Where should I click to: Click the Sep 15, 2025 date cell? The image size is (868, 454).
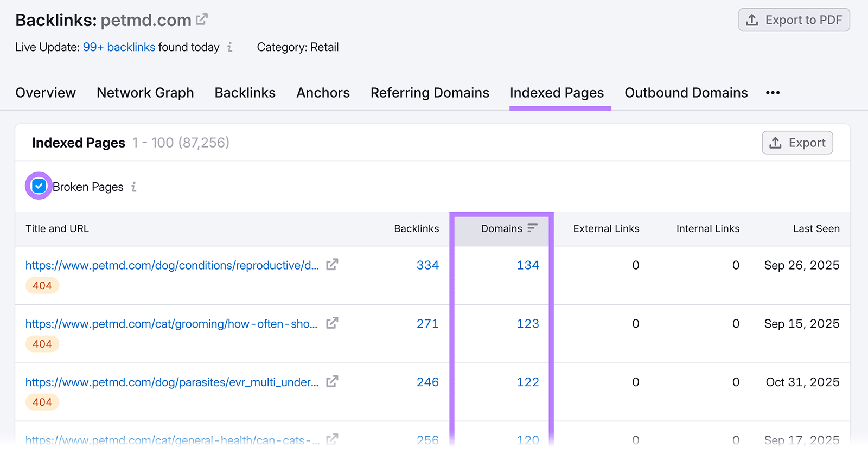[x=802, y=324]
